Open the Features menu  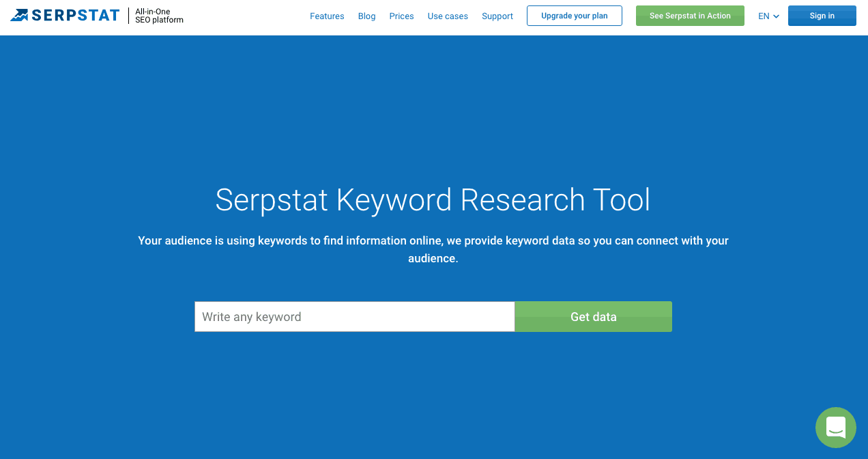pyautogui.click(x=327, y=16)
